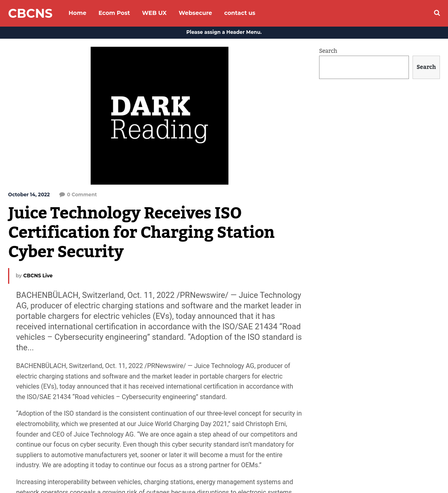Open the Ecom Post menu item
Image resolution: width=448 pixels, height=493 pixels.
point(114,13)
